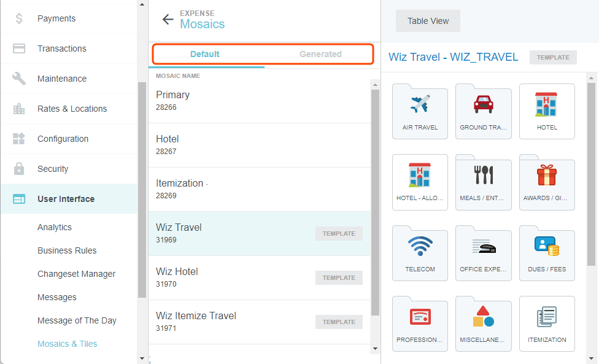Switch to the Generated tab

[320, 54]
